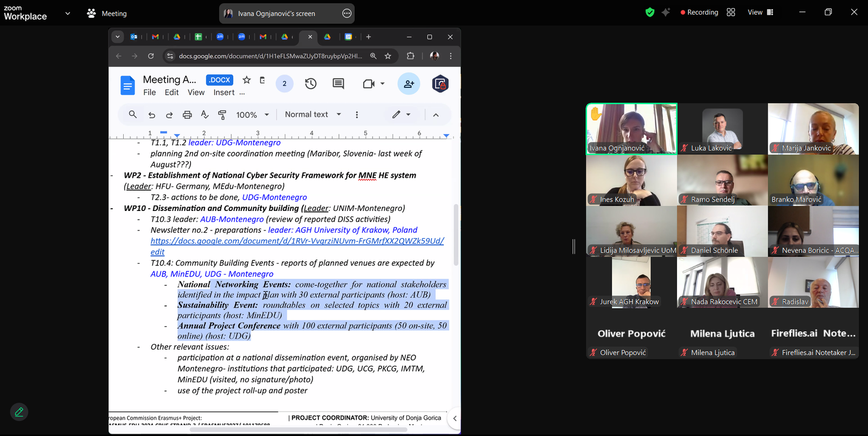
Task: Open the editing mode pencil dropdown
Action: point(401,114)
